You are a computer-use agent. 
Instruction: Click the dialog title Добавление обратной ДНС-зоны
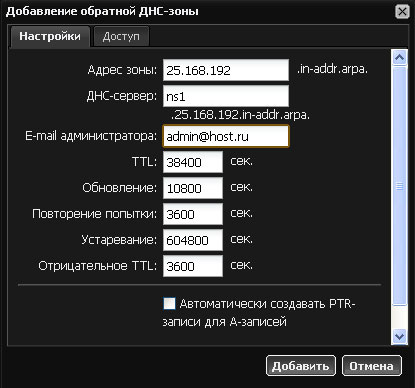(102, 11)
